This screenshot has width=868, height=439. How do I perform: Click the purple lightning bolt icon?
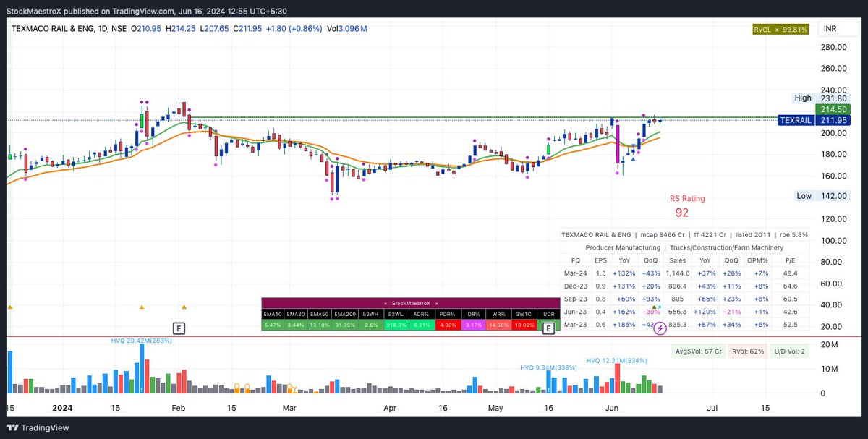pos(660,330)
